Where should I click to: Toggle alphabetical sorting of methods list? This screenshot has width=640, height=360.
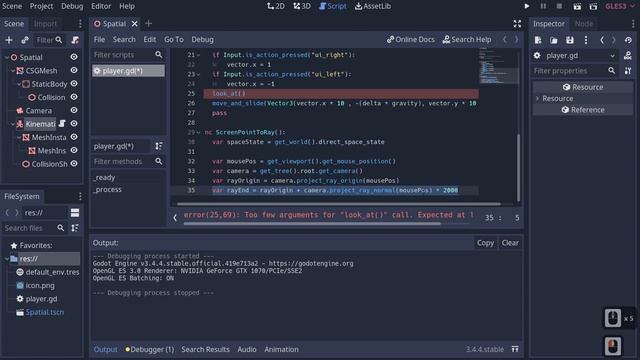click(159, 146)
